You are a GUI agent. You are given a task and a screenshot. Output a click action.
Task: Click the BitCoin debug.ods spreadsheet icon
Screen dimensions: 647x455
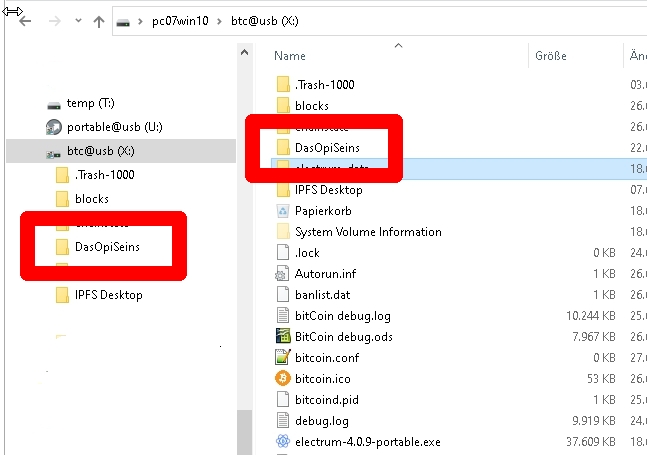coord(283,336)
